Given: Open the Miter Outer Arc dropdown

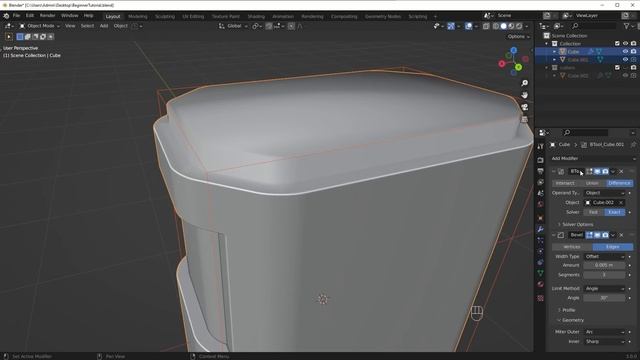Looking at the screenshot, I should tap(604, 332).
